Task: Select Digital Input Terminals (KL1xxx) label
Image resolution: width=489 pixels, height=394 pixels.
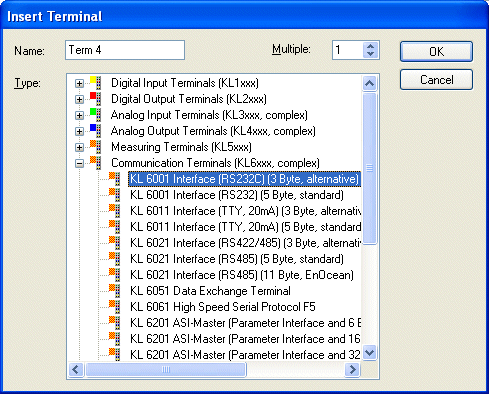Action: point(185,83)
